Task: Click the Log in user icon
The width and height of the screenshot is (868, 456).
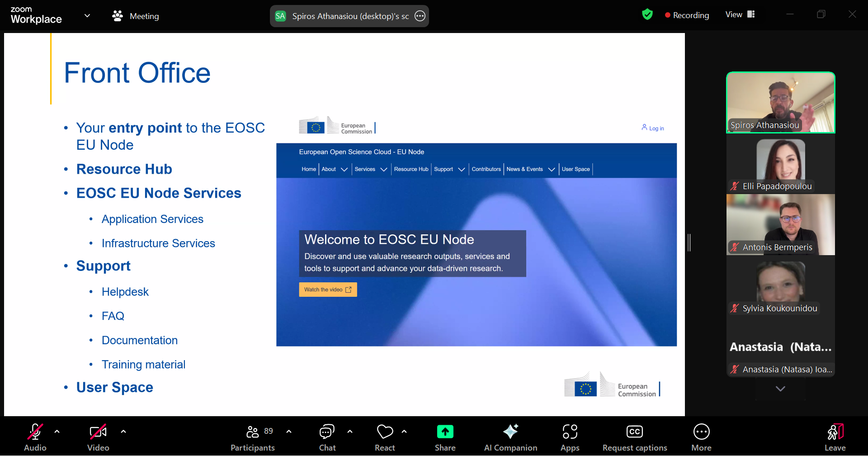Action: 644,128
